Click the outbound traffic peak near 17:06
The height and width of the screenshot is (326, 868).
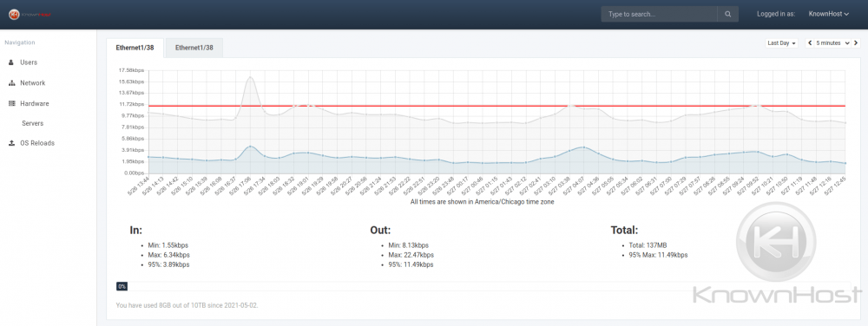coord(250,77)
